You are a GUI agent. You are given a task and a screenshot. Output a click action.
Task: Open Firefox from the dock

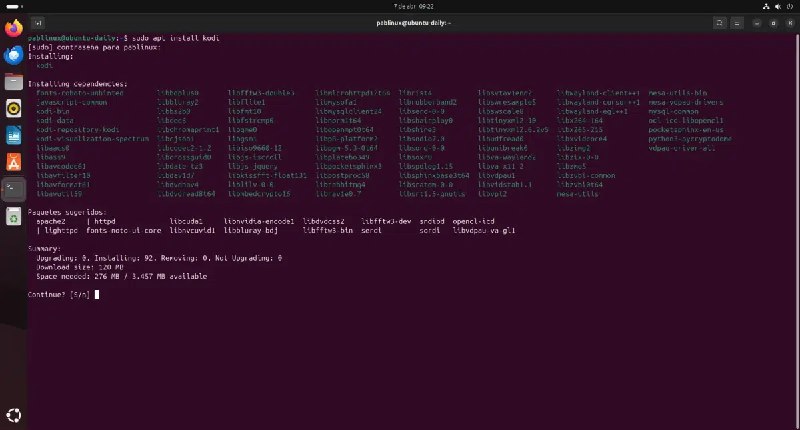pyautogui.click(x=14, y=28)
